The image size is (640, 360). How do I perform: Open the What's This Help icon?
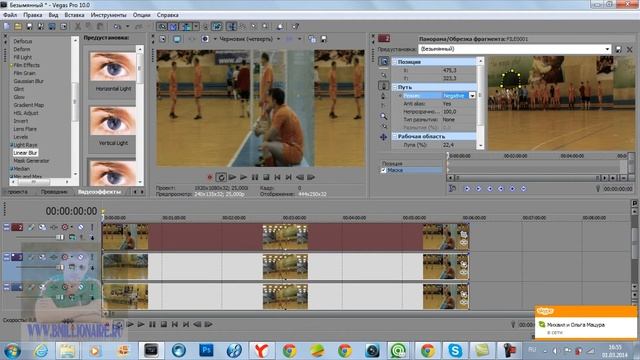click(x=295, y=27)
